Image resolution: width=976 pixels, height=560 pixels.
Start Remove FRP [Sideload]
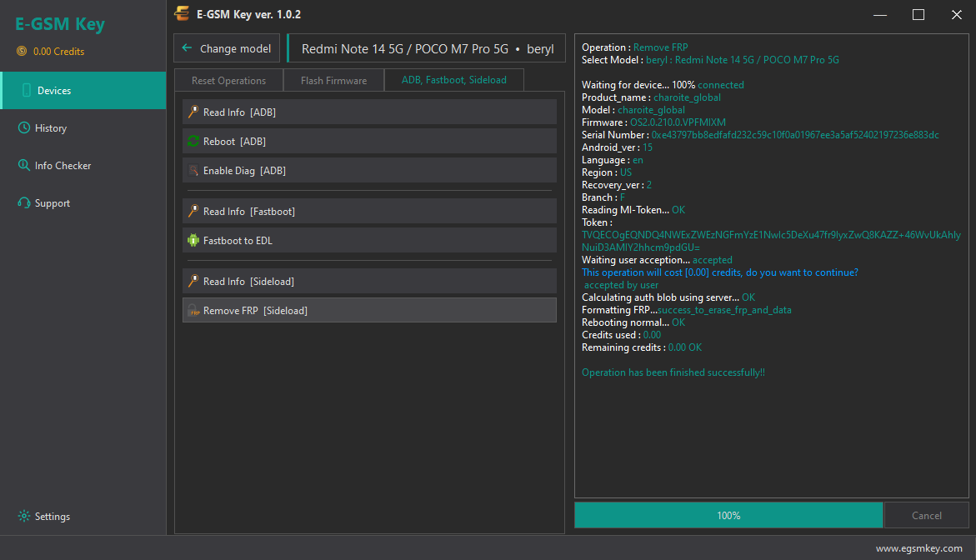[x=370, y=311]
